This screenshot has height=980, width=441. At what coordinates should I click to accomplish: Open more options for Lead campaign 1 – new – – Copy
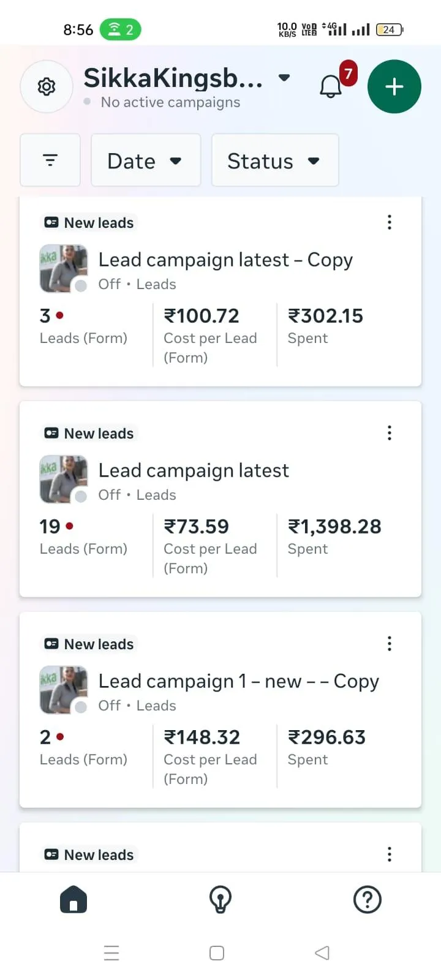point(389,644)
